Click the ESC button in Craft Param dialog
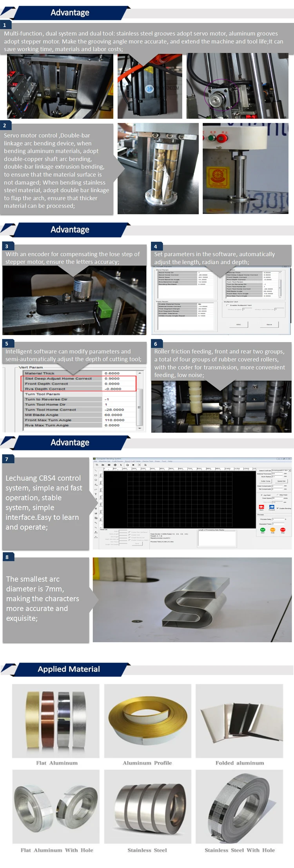 coord(239,324)
